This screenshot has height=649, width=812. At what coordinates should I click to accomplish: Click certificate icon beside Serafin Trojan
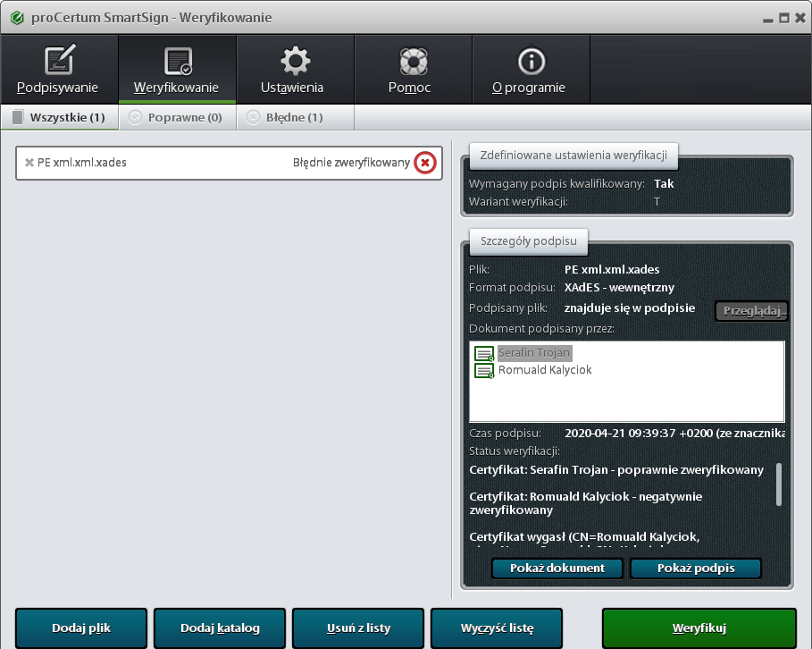[484, 353]
